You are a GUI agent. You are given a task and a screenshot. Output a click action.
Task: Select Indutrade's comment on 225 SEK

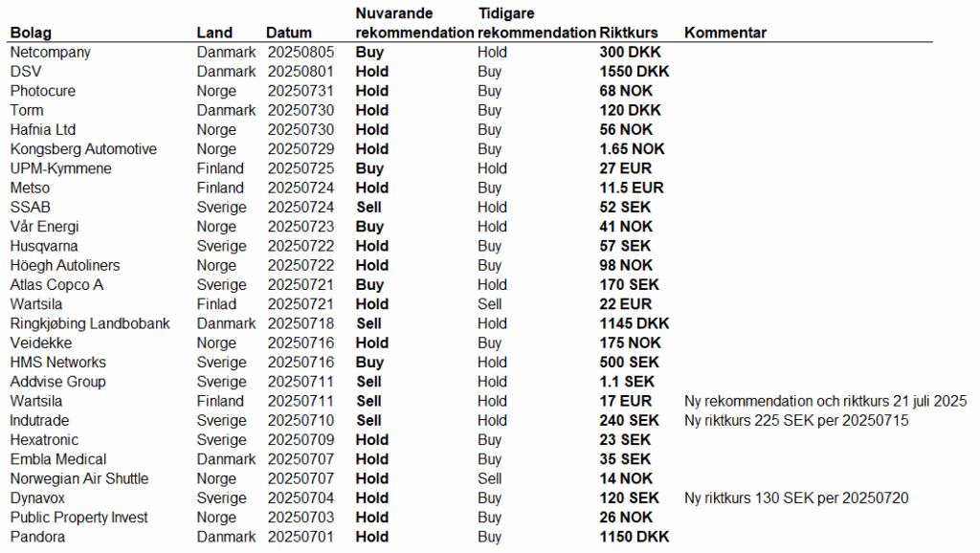pyautogui.click(x=796, y=420)
